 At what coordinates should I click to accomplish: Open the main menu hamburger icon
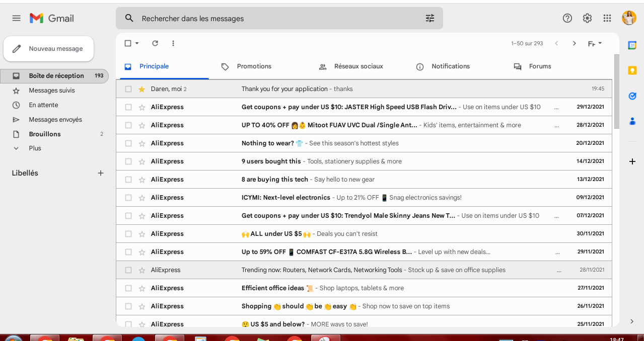(x=17, y=18)
